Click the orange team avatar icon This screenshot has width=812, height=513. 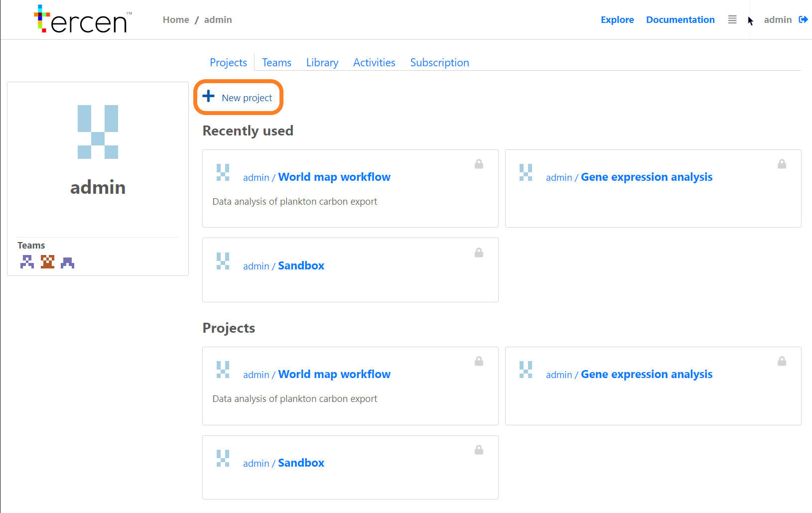coord(47,261)
